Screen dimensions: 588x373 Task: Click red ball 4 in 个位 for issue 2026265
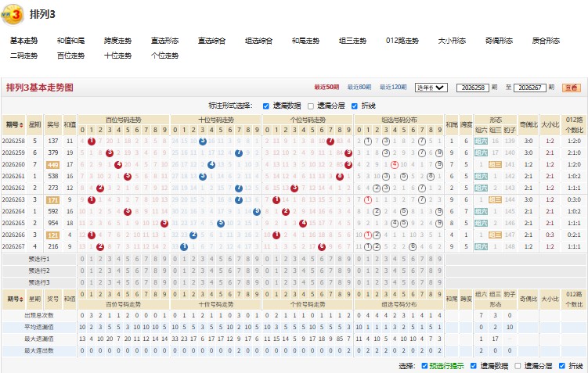303,223
